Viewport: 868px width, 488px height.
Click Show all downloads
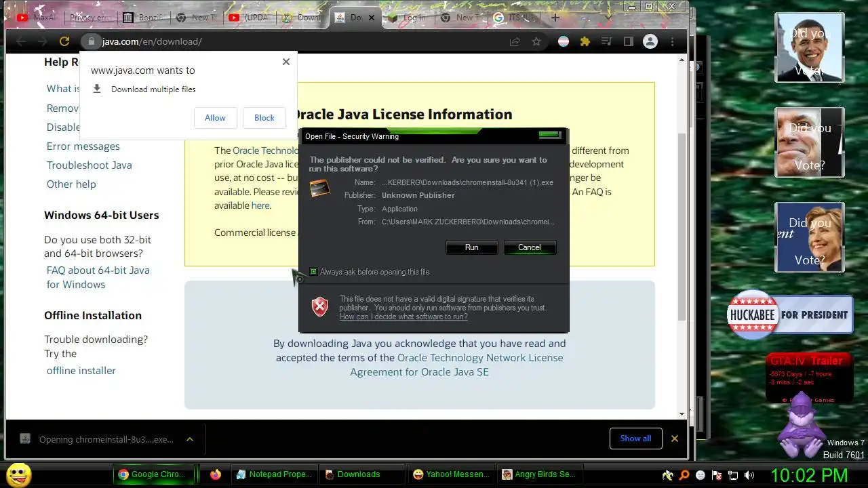click(635, 439)
